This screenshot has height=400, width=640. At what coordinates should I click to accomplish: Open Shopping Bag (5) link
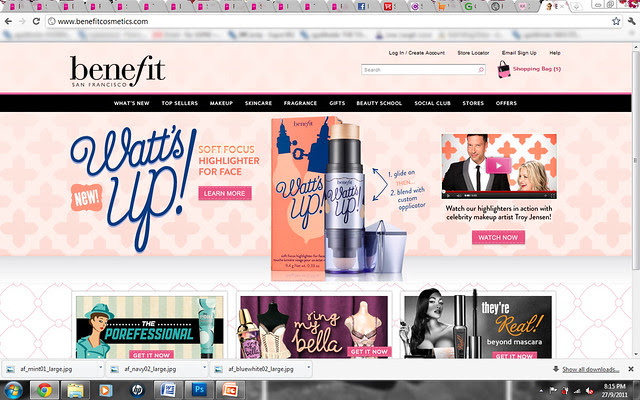coord(537,69)
